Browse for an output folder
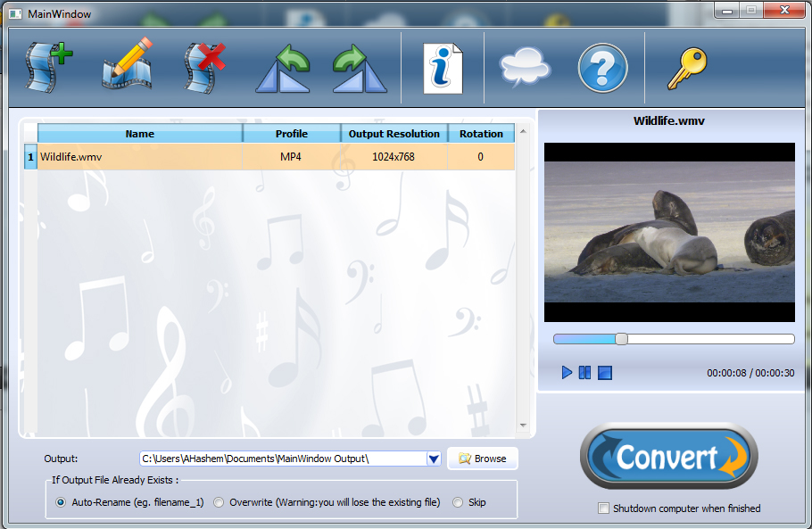This screenshot has height=529, width=812. pyautogui.click(x=483, y=459)
